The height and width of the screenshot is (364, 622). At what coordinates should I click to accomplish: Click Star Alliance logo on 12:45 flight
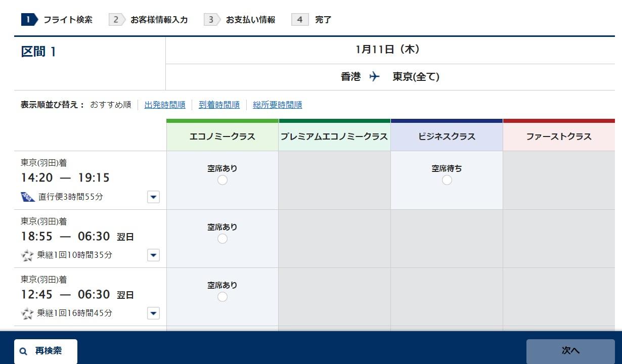(27, 313)
